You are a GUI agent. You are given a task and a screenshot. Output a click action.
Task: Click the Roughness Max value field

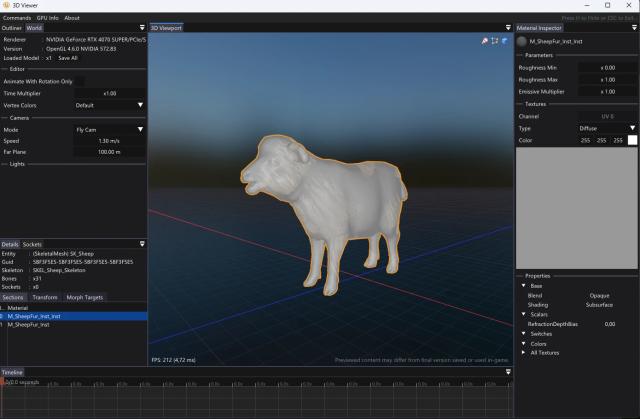click(607, 80)
